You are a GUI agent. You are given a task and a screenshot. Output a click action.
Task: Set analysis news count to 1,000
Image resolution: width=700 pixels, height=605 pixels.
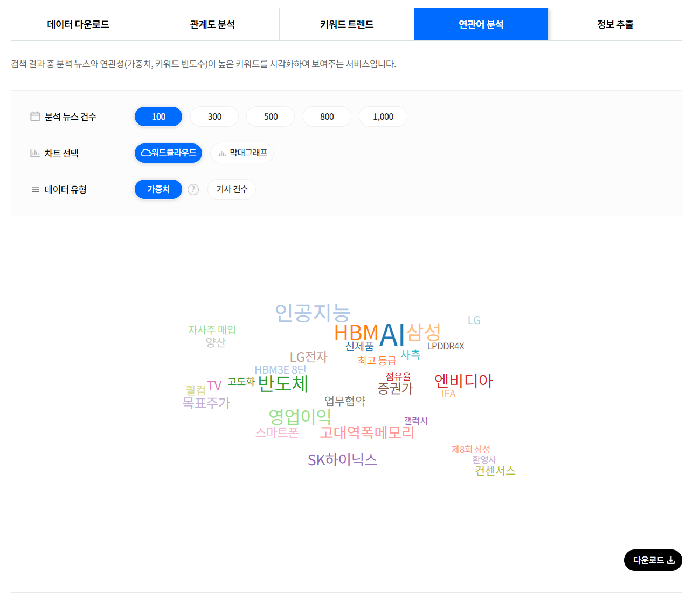tap(383, 116)
